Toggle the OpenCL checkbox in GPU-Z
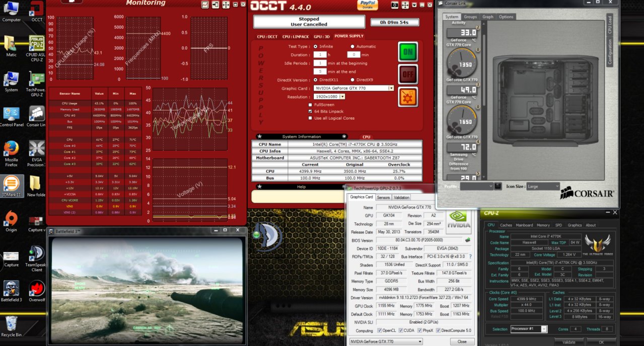644x346 pixels. click(379, 330)
